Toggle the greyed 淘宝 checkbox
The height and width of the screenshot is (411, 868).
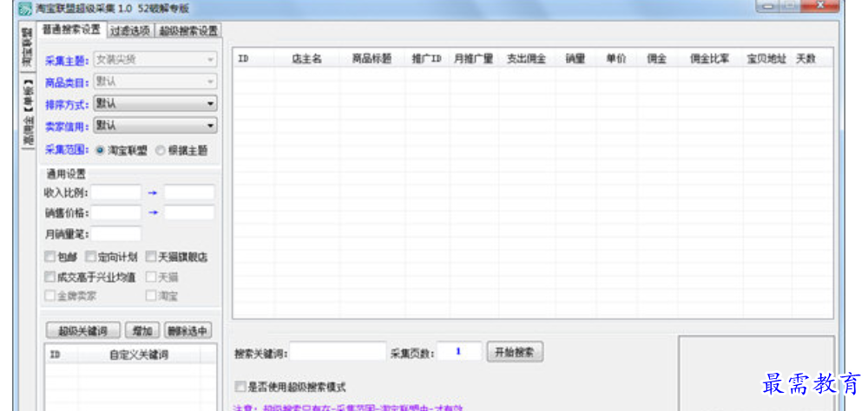(x=150, y=296)
